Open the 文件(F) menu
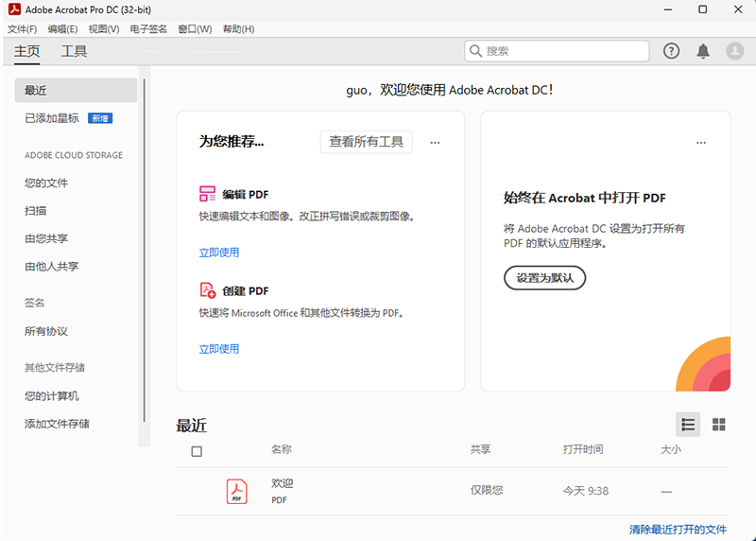 pos(22,29)
